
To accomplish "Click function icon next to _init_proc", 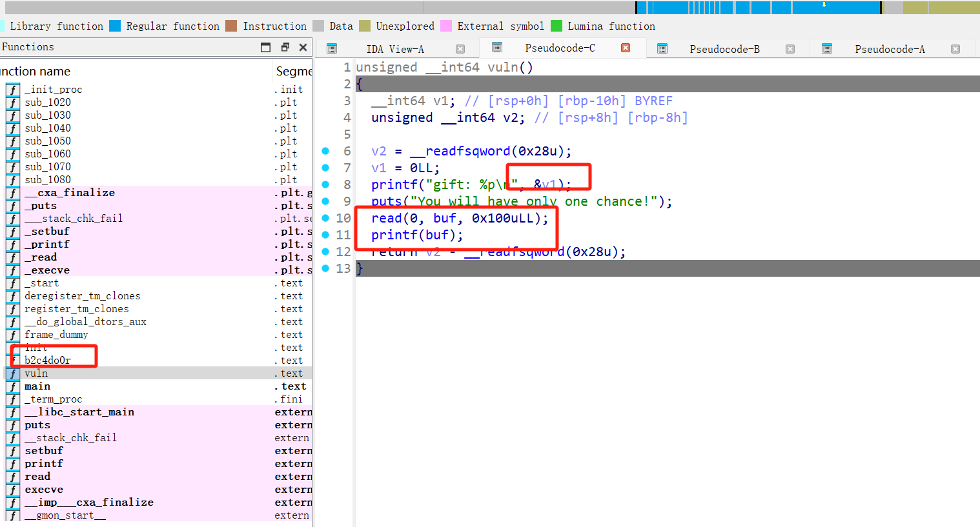I will point(13,90).
